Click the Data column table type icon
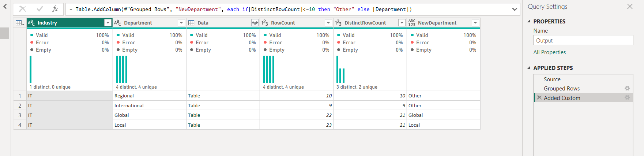 tap(191, 23)
